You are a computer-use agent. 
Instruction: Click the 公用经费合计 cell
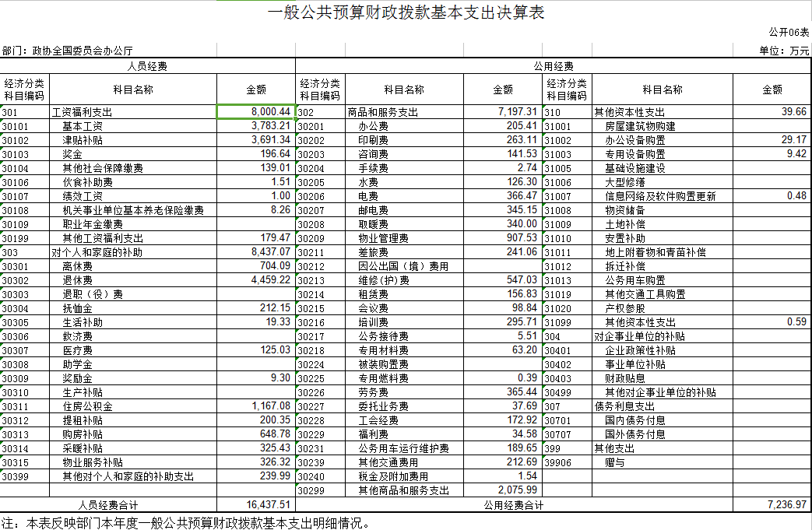515,504
